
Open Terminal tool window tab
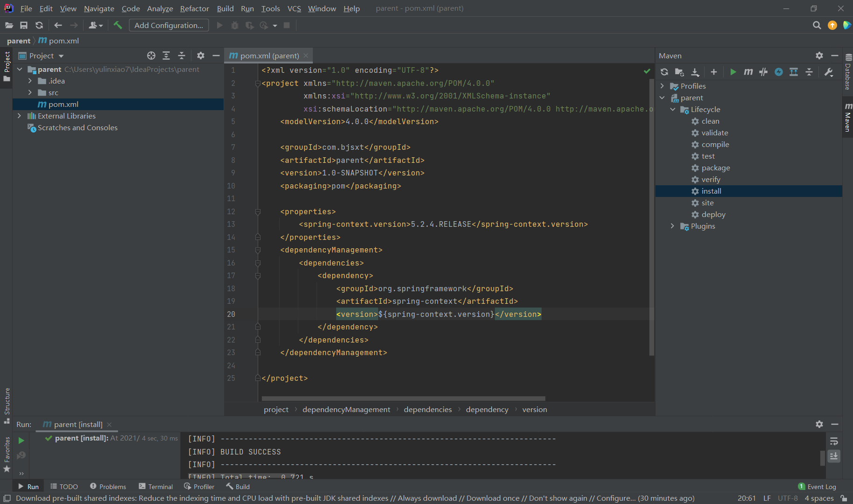click(x=155, y=486)
